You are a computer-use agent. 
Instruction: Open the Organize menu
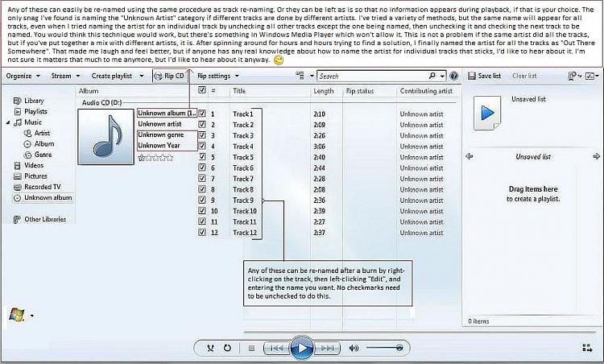point(23,76)
